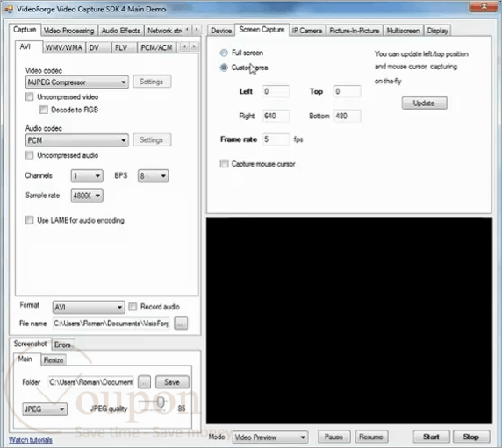
Task: Select the DV format tab
Action: click(98, 47)
